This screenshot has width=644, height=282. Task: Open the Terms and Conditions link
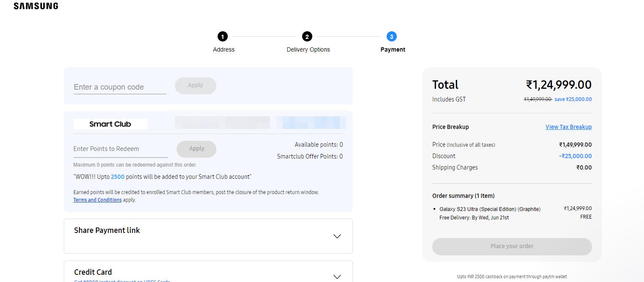[97, 200]
